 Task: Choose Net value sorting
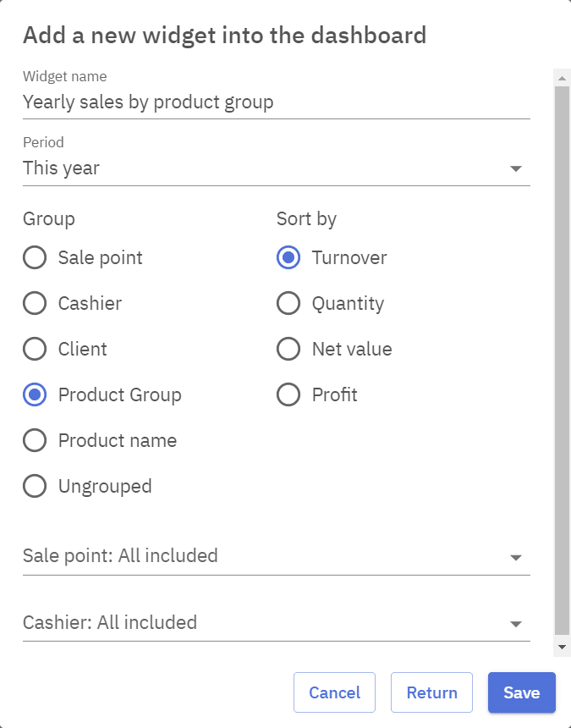coord(288,350)
